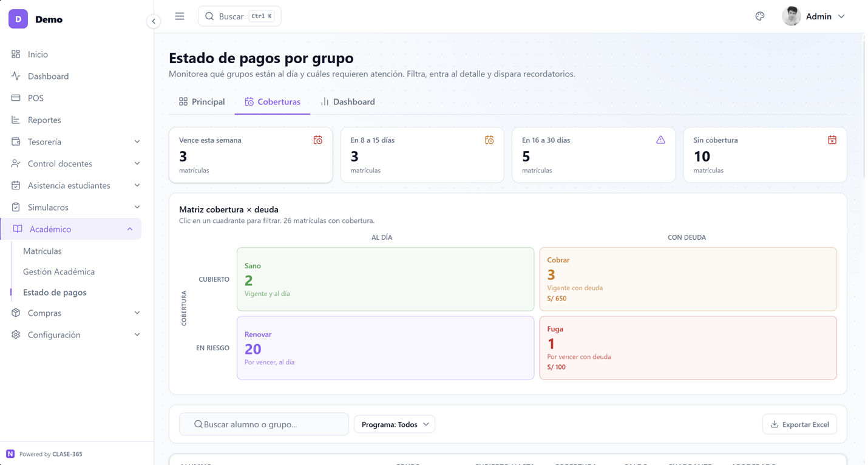Viewport: 868px width, 465px height.
Task: Switch to the Dashboard tab
Action: [348, 102]
